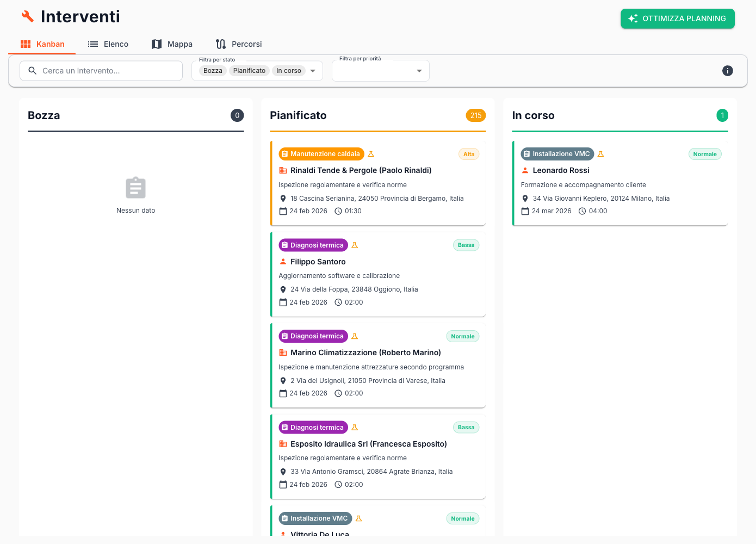Click the Alta priority badge
The height and width of the screenshot is (544, 756).
pos(468,154)
